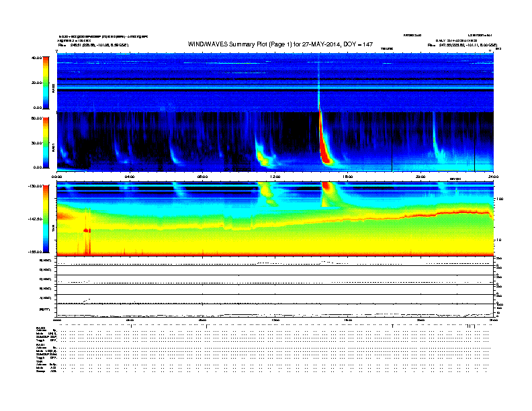Click the RAD2 heading in the status table
The height and width of the screenshot is (411, 532).
(40, 328)
